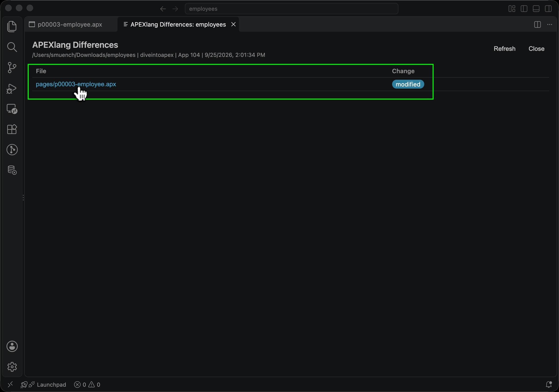Open the Search view in the activity bar
This screenshot has width=559, height=392.
[12, 47]
